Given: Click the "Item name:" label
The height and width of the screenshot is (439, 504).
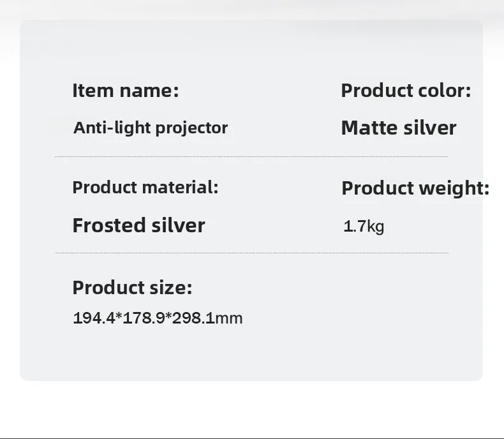Looking at the screenshot, I should [x=126, y=91].
